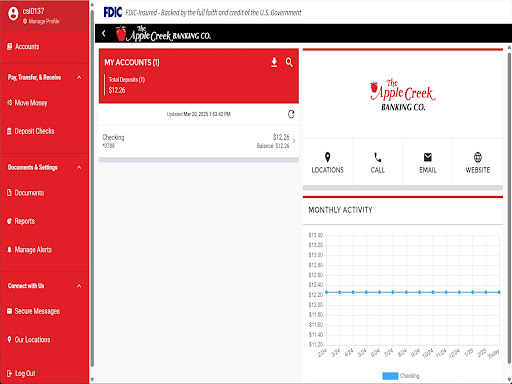This screenshot has width=512, height=384.
Task: Click the chevron on the Checking row
Action: point(294,141)
